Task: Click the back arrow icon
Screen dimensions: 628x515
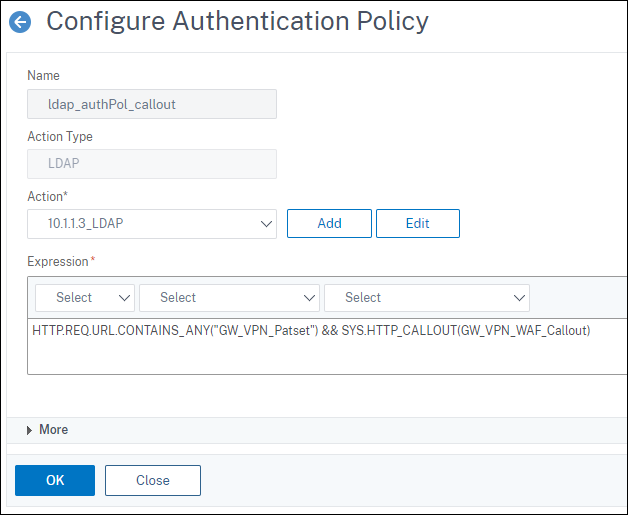Action: pos(20,22)
